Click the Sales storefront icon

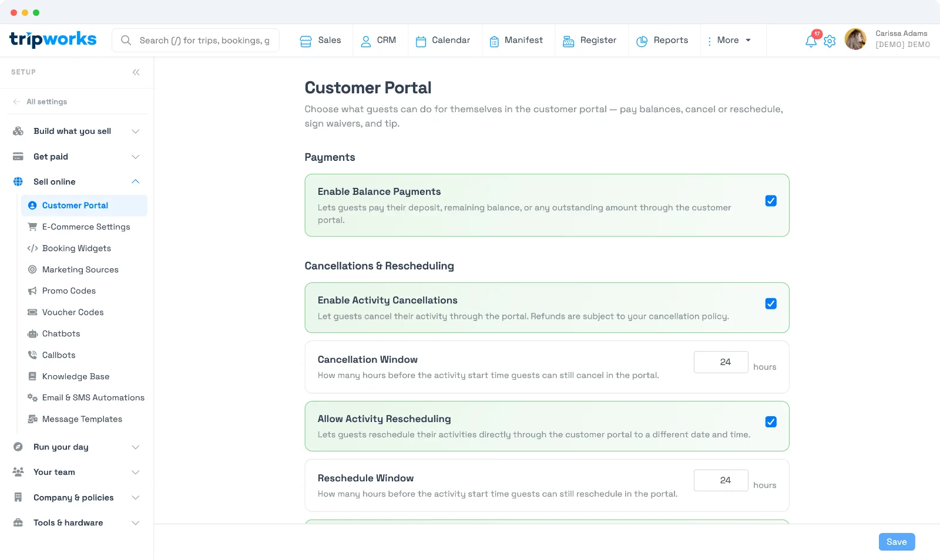pos(305,41)
